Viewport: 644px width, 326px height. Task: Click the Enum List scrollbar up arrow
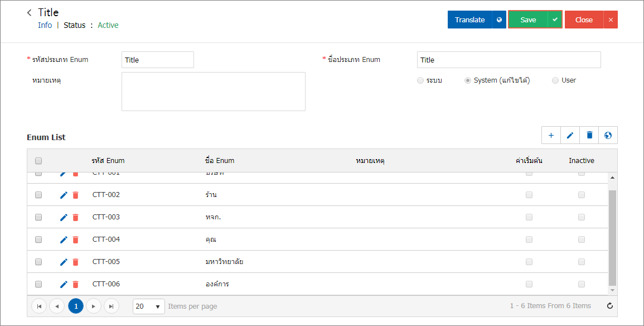612,178
